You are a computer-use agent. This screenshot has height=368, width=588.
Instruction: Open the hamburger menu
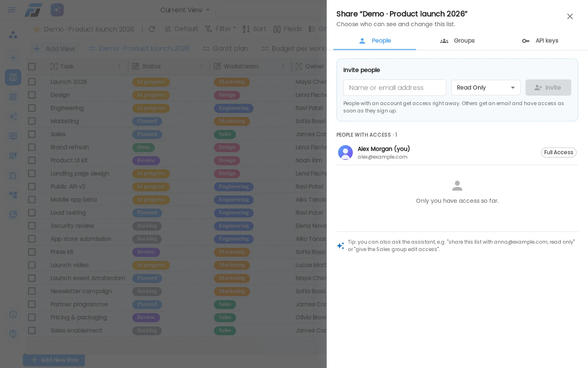click(11, 10)
